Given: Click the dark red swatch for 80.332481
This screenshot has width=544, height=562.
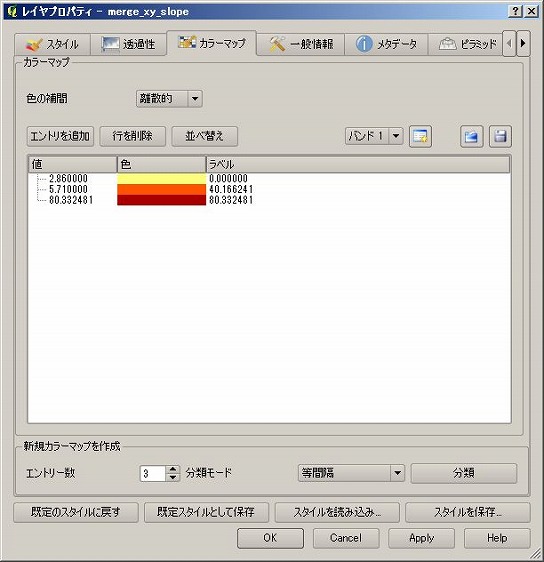Looking at the screenshot, I should 161,200.
